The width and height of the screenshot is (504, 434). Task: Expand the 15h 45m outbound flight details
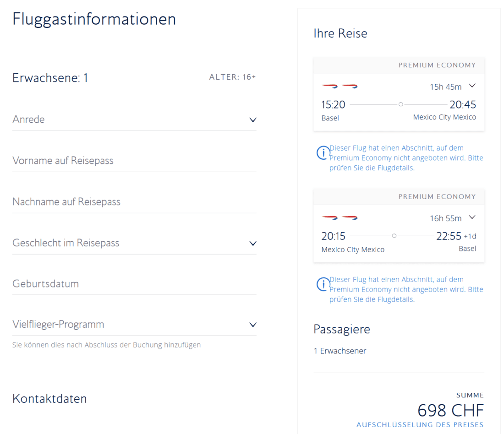[472, 86]
